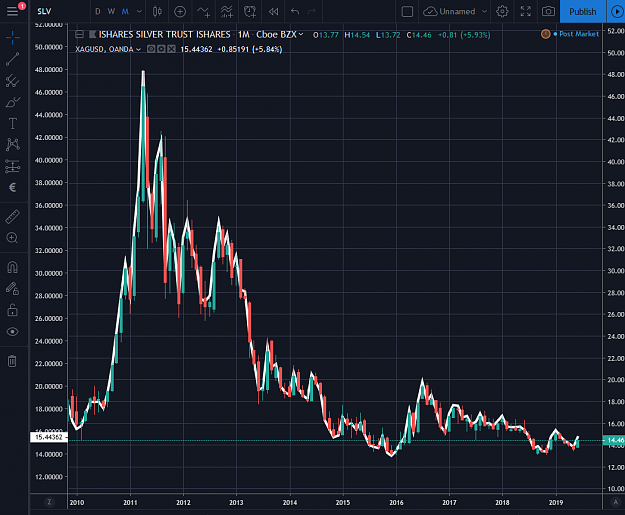The width and height of the screenshot is (625, 515).
Task: Open the main hamburger menu
Action: pos(12,11)
